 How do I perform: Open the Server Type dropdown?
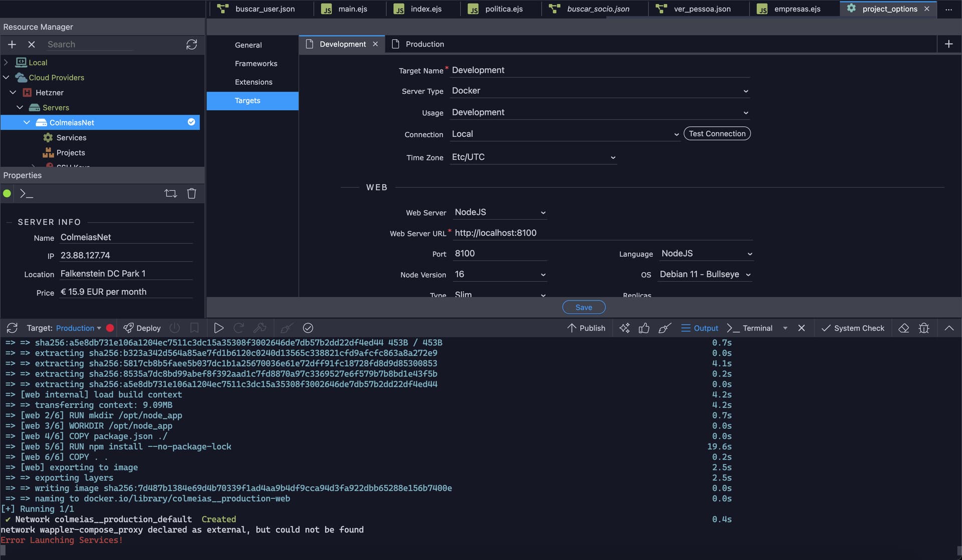[x=600, y=91]
